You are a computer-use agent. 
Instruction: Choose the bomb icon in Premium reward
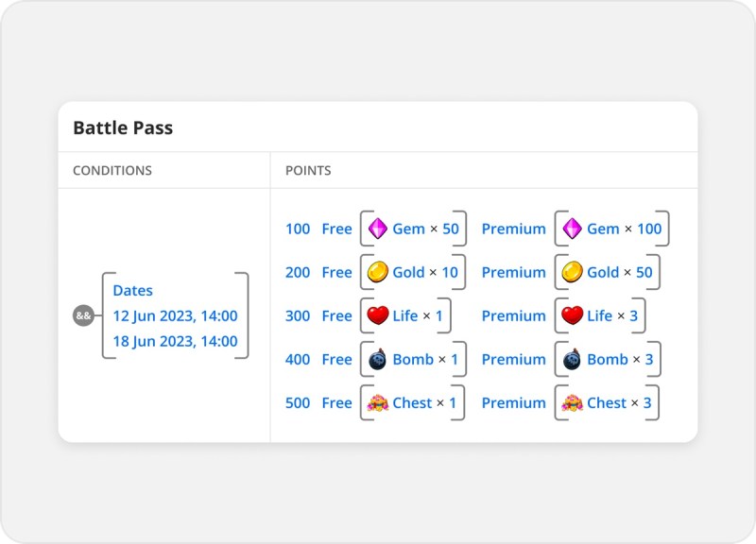[x=572, y=359]
